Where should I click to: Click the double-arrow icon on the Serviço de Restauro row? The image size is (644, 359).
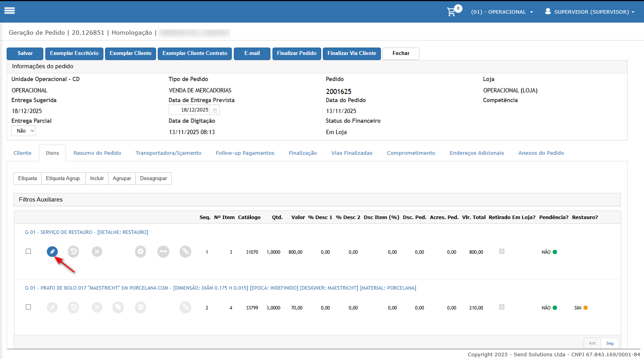163,252
